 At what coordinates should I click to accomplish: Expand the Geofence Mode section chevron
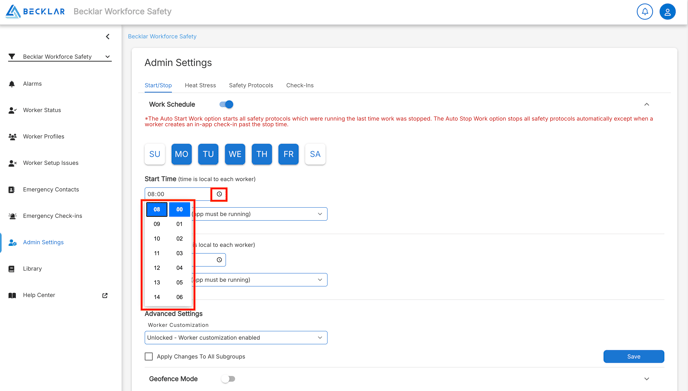(x=646, y=379)
